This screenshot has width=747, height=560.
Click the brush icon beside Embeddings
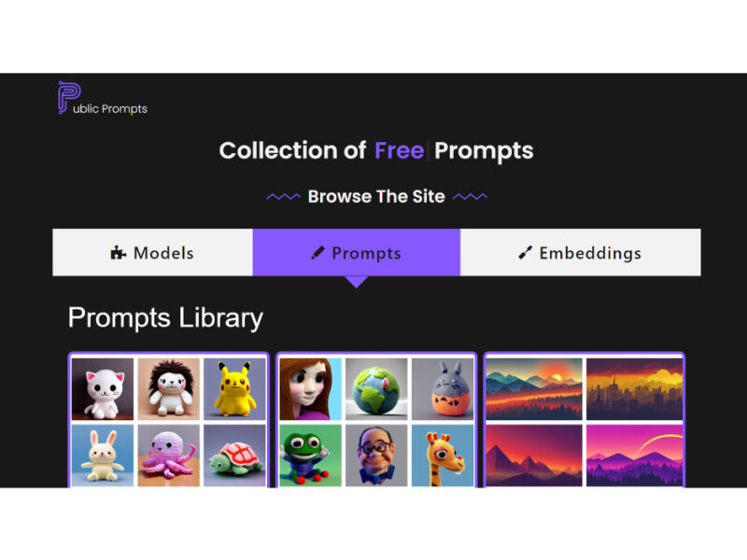(x=525, y=252)
